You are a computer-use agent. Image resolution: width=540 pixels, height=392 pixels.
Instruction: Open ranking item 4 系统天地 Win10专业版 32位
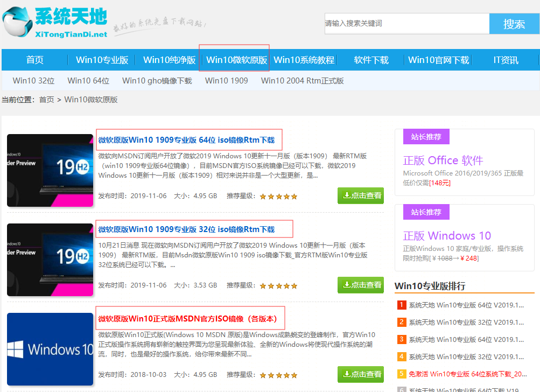pyautogui.click(x=466, y=357)
